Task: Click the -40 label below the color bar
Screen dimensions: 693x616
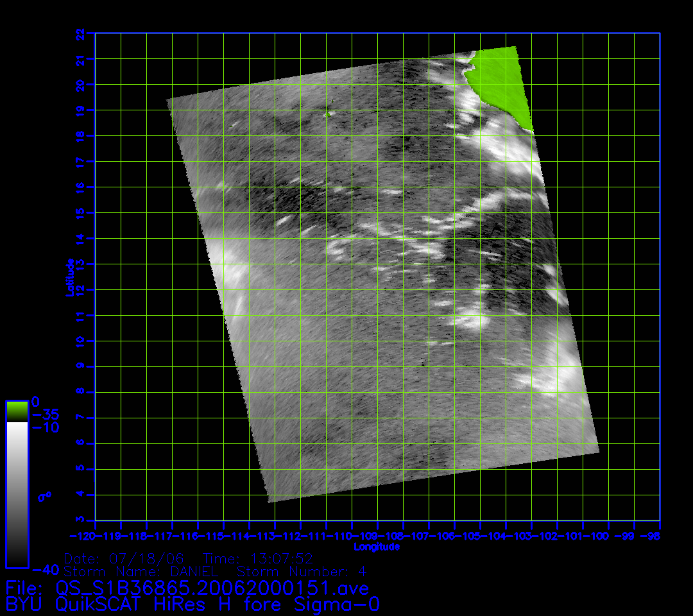Action: (45, 569)
